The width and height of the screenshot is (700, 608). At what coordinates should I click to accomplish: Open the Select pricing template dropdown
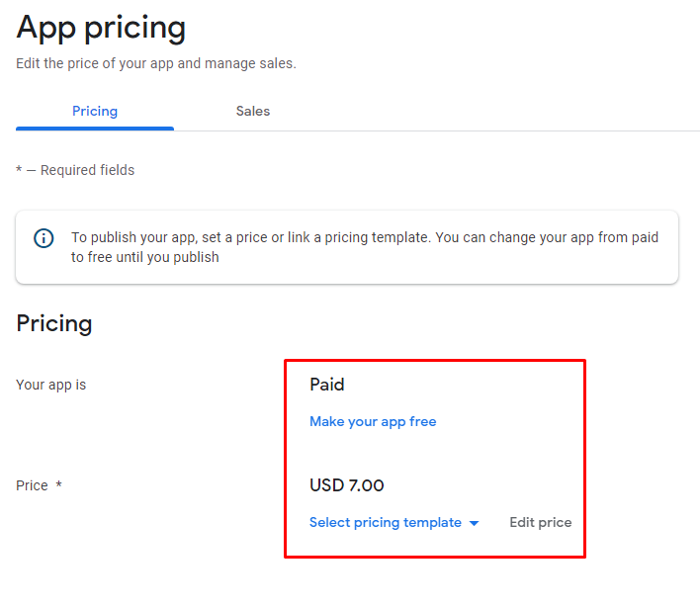click(x=386, y=522)
